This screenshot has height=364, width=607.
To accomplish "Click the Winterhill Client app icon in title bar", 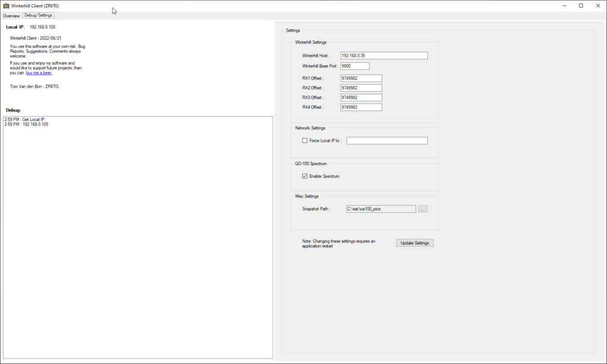I will point(6,6).
